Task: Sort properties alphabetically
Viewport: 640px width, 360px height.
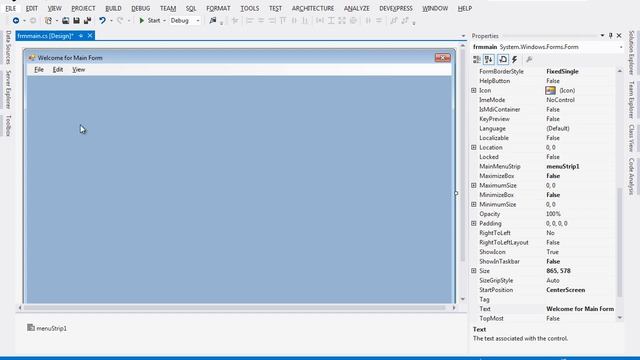Action: click(489, 60)
